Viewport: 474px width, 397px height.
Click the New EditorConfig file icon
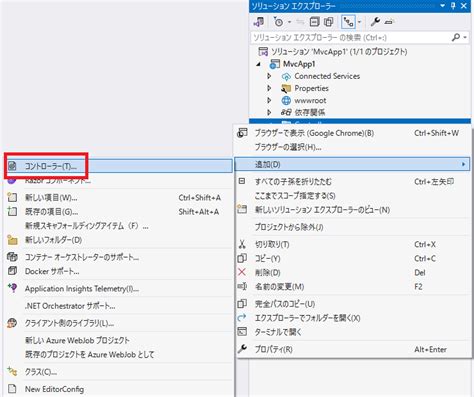[12, 389]
